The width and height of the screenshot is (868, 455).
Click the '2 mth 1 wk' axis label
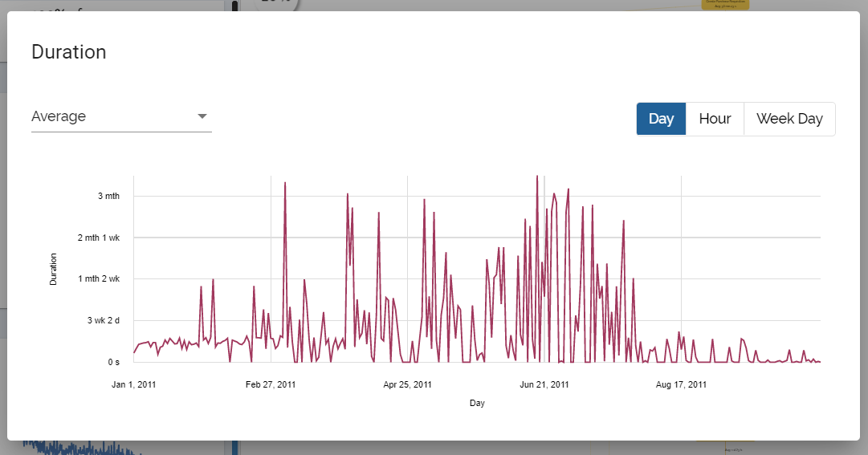[x=99, y=238]
